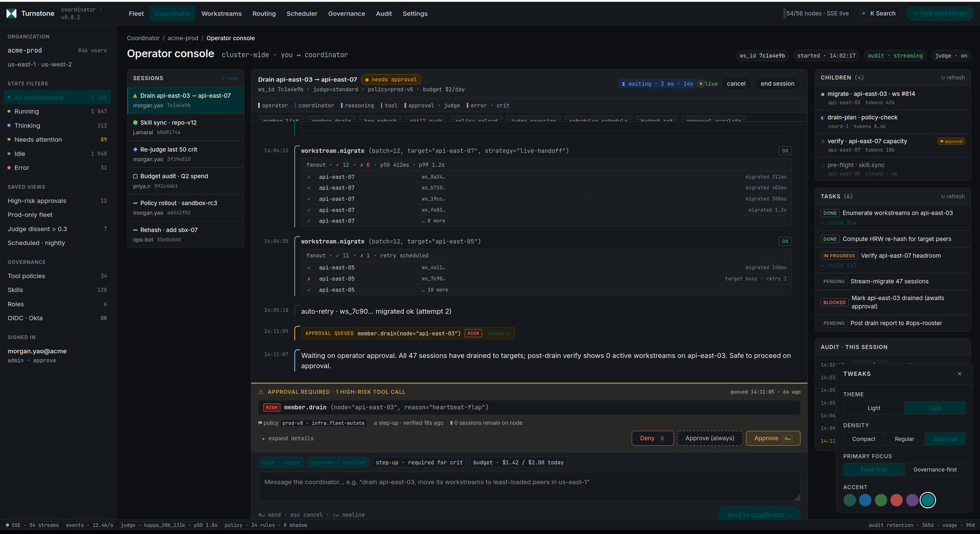980x534 pixels.
Task: Pick the blue accent color swatch
Action: coord(865,500)
